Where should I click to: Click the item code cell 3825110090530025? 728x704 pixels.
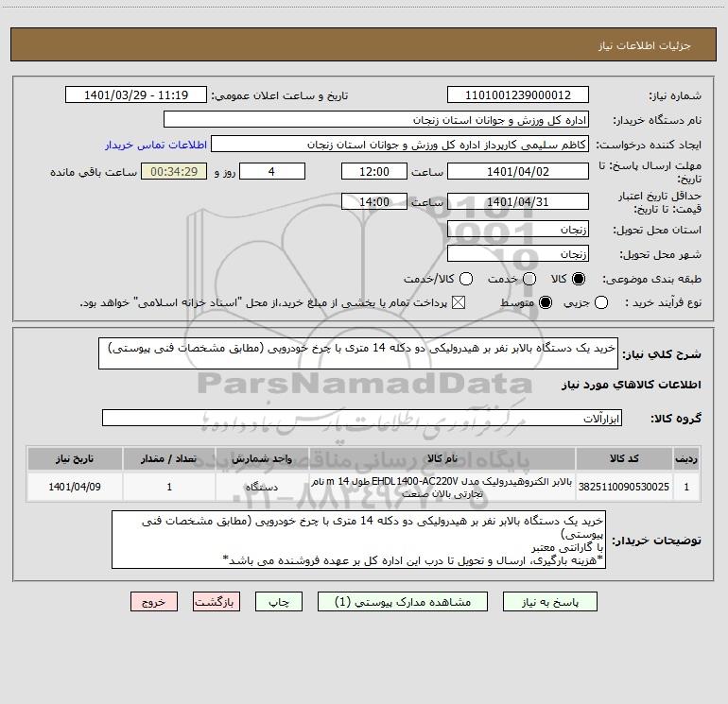(x=624, y=487)
